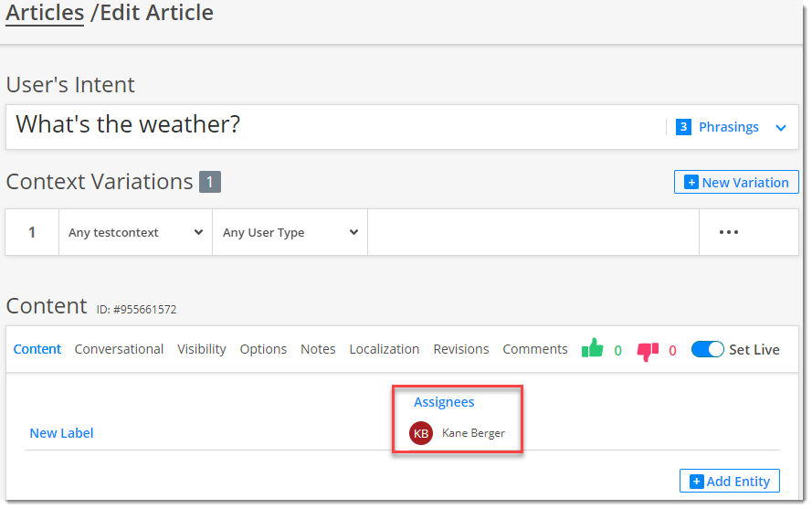The width and height of the screenshot is (812, 509).
Task: Open the Any User Type dropdown
Action: [x=290, y=232]
